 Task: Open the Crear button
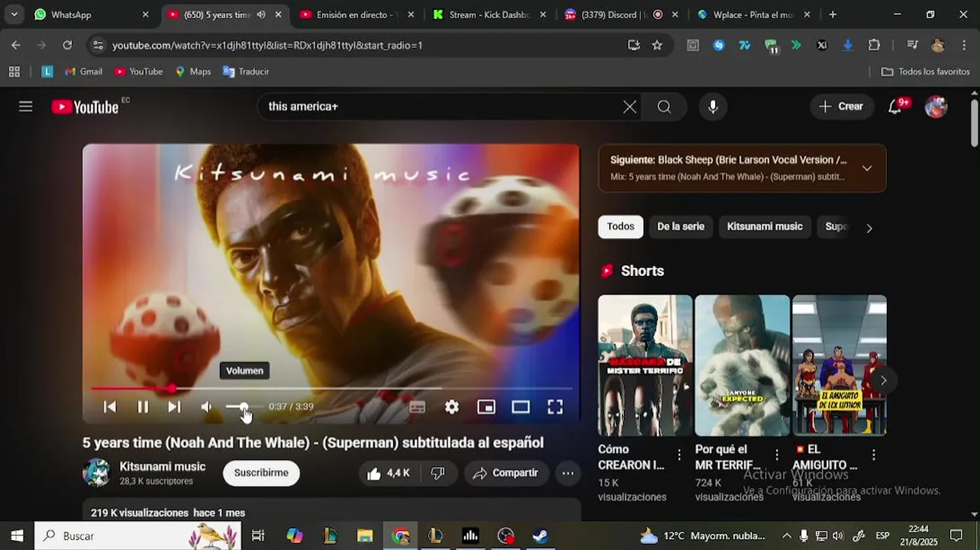[841, 107]
